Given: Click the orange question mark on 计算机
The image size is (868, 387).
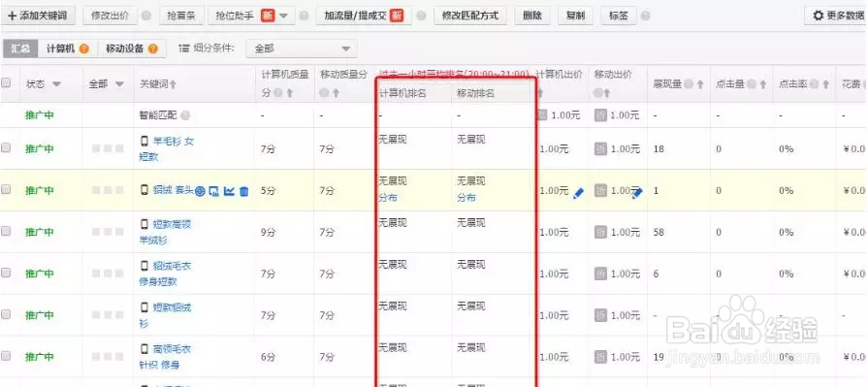Looking at the screenshot, I should [x=84, y=48].
